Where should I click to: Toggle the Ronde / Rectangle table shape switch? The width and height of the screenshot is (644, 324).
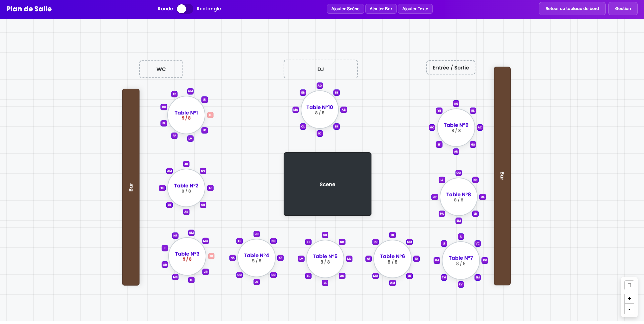(x=185, y=9)
